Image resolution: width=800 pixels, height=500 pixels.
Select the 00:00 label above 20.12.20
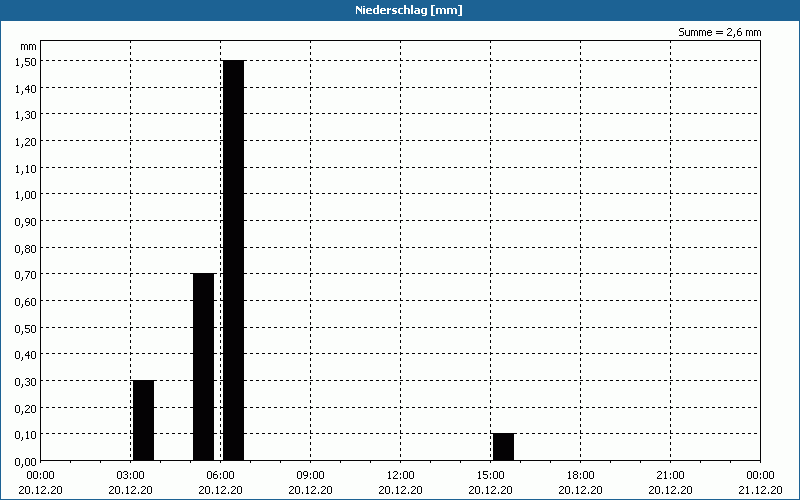40,476
